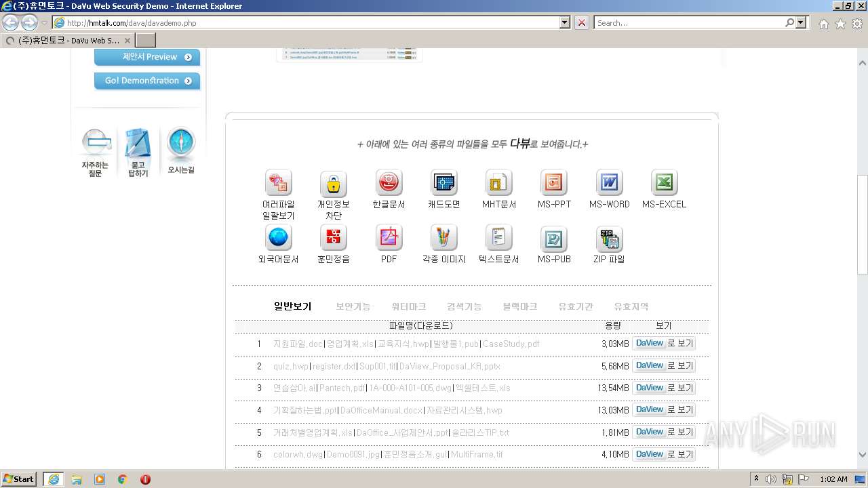Open the MS-EXCEL icon
868x488 pixels.
point(664,182)
